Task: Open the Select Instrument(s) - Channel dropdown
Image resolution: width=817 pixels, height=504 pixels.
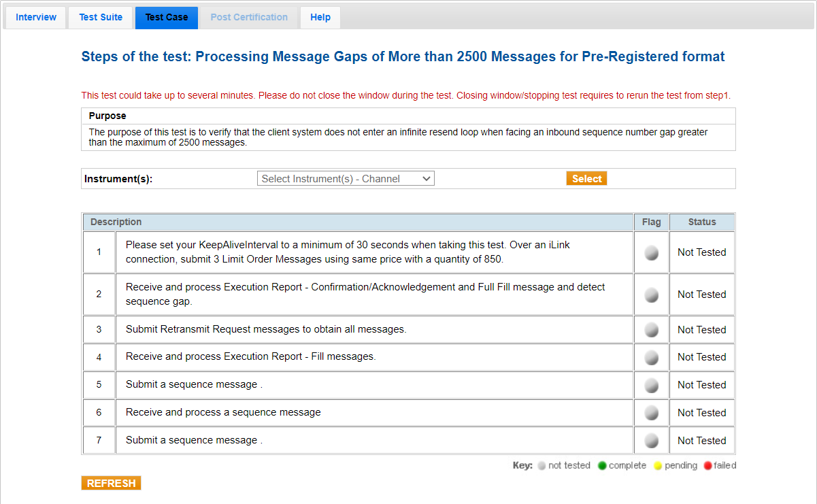Action: tap(346, 178)
